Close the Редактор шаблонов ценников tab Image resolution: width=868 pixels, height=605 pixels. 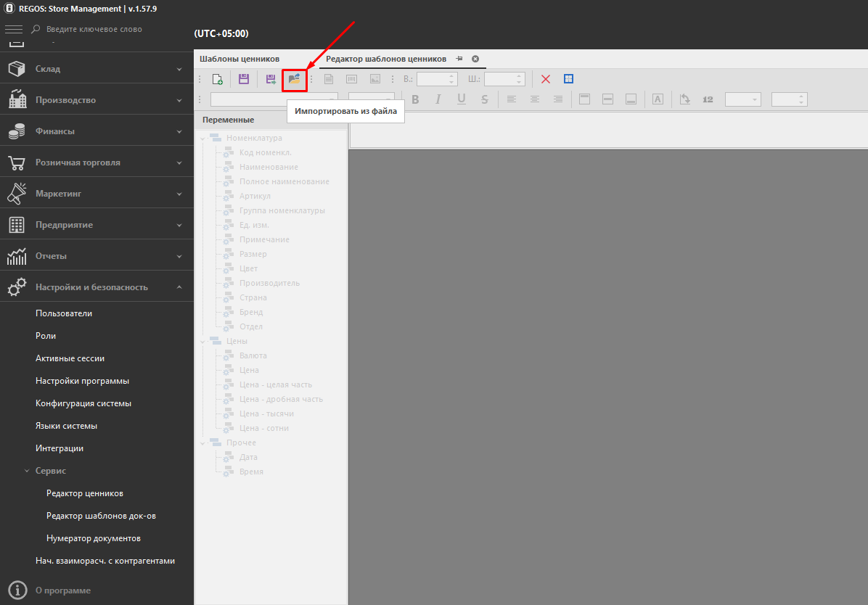coord(475,59)
